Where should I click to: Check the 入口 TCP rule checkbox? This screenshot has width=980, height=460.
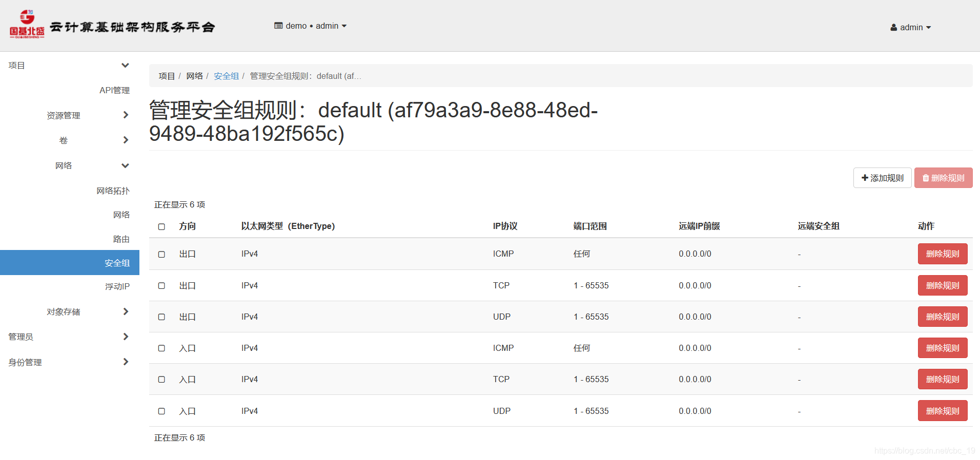point(161,380)
